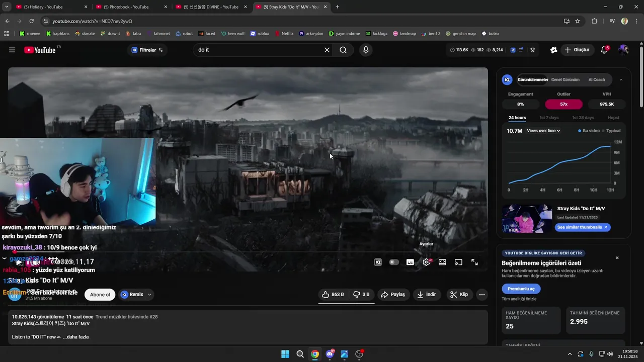644x362 pixels.
Task: Click the video thumbnail in vidIQ panel
Action: coord(527,219)
